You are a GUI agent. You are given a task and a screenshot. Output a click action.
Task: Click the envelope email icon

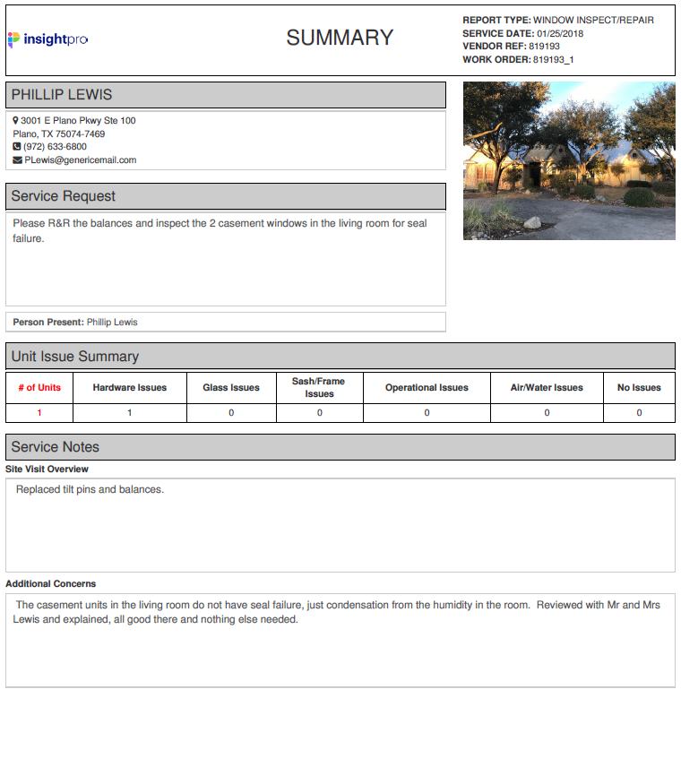pos(17,160)
